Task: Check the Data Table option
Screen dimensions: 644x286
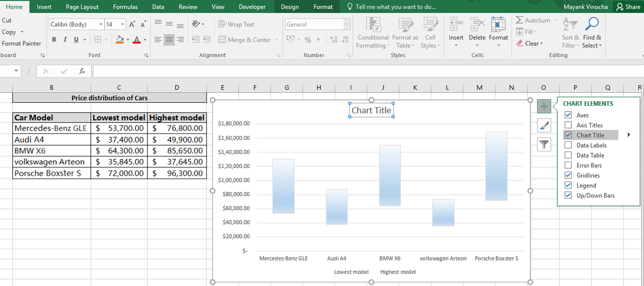Action: tap(568, 155)
